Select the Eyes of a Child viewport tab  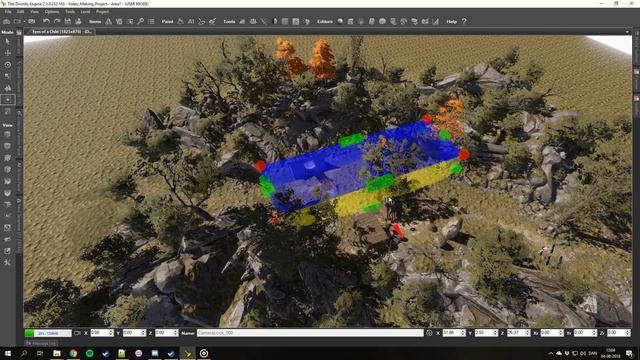(61, 31)
